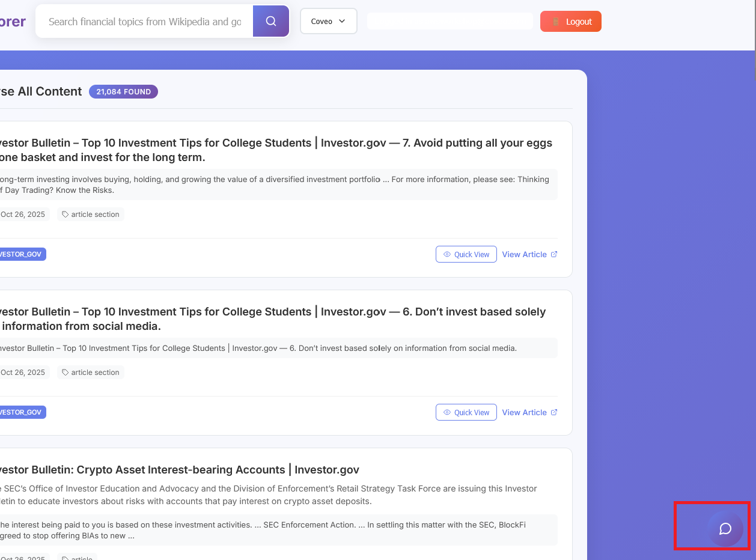This screenshot has height=560, width=756.
Task: Click external-link icon beside first View Article
Action: [x=554, y=255]
